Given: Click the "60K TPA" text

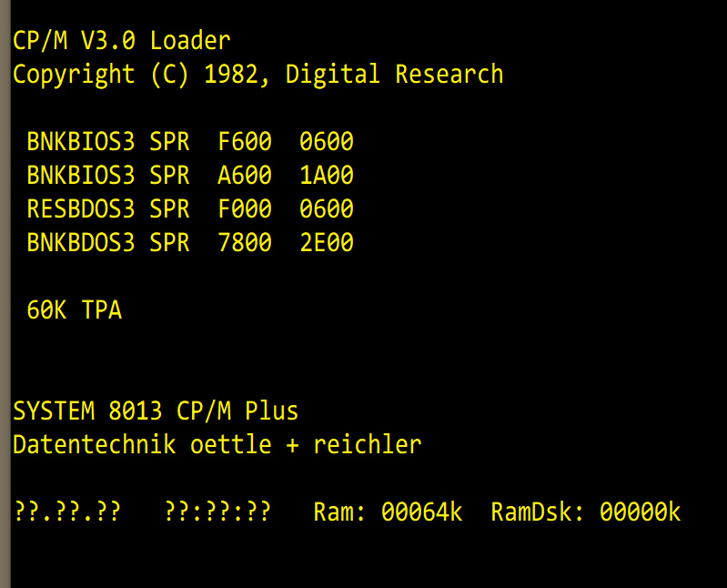Looking at the screenshot, I should coord(74,310).
